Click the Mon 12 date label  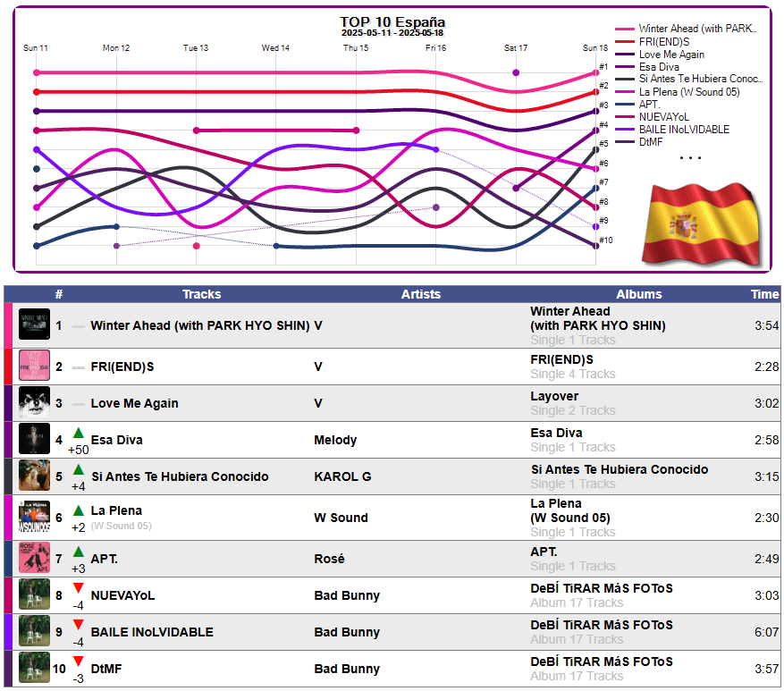[116, 48]
